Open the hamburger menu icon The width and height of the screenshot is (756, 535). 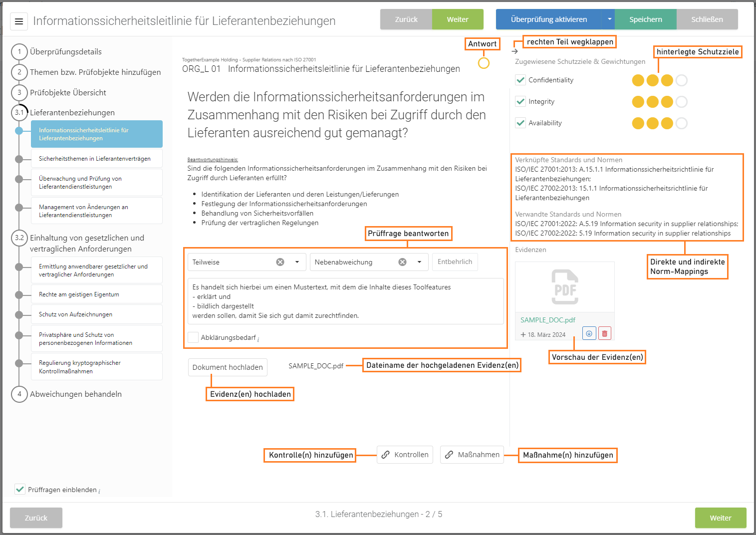[19, 21]
